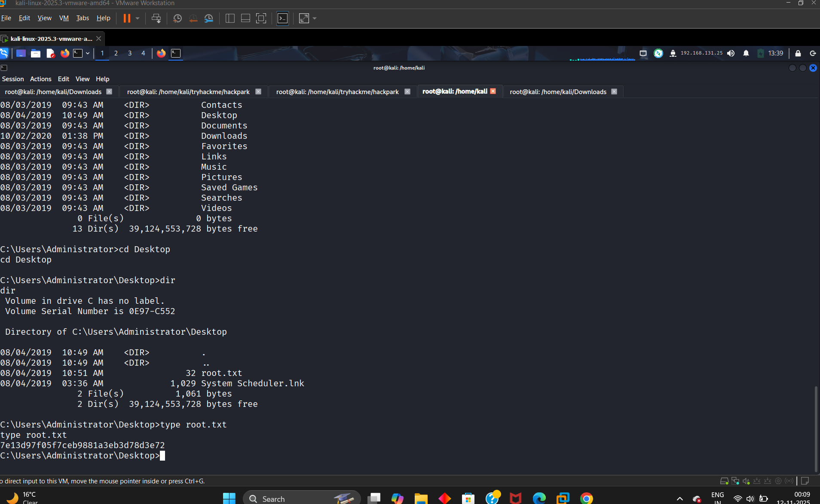Click the VMware pause VM button
This screenshot has width=820, height=504.
coord(127,18)
